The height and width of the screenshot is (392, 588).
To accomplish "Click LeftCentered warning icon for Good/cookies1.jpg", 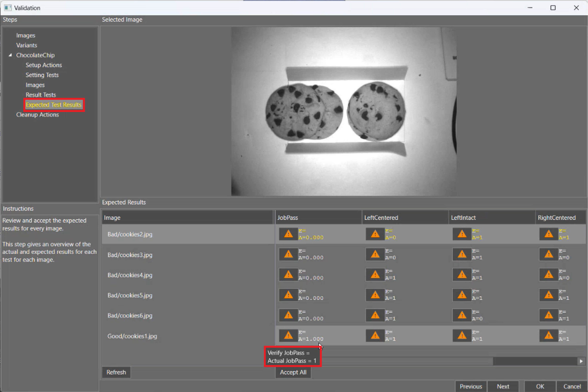I will pos(375,335).
